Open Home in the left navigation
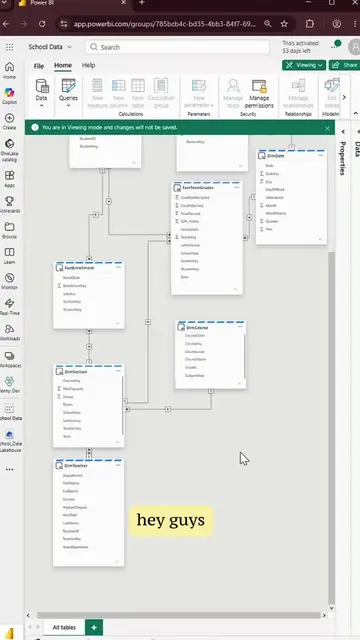Image resolution: width=360 pixels, height=640 pixels. click(x=9, y=70)
